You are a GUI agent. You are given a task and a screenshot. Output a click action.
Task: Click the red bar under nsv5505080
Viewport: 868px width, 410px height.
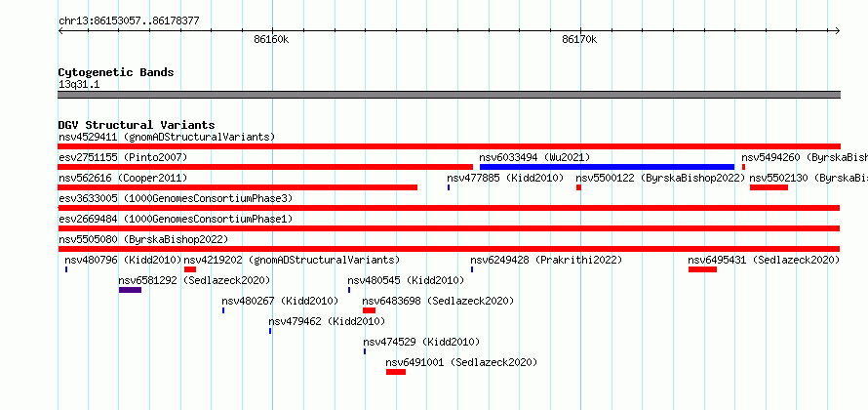(449, 249)
